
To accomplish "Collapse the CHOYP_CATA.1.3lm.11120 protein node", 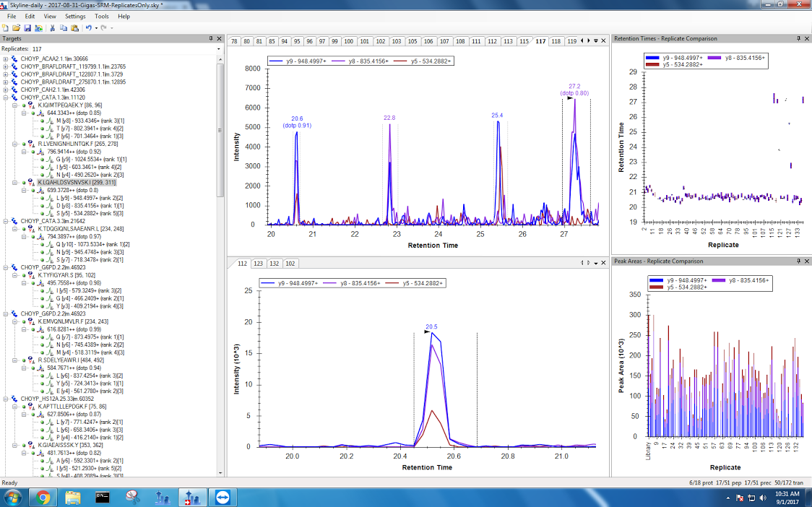I will (6, 97).
